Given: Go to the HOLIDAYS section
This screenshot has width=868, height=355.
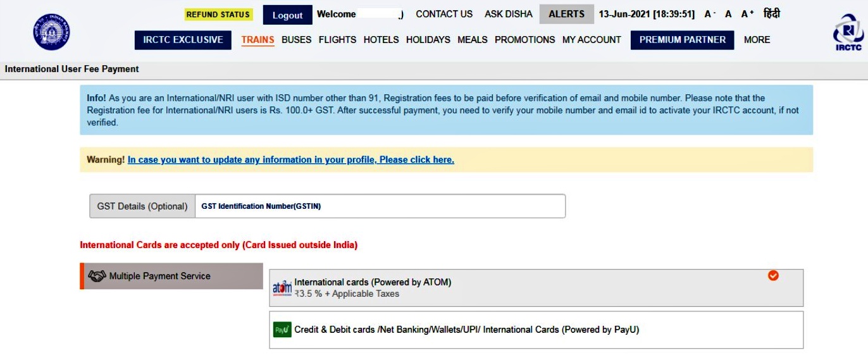Looking at the screenshot, I should pyautogui.click(x=428, y=40).
